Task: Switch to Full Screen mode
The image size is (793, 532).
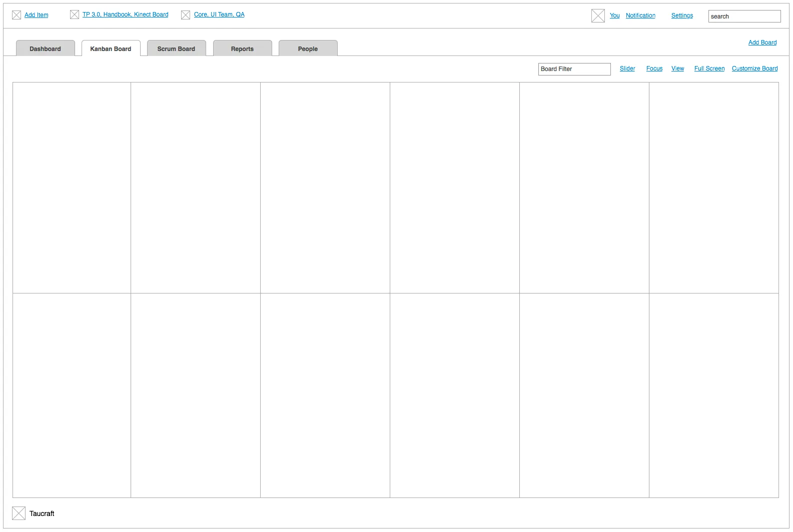Action: 709,68
